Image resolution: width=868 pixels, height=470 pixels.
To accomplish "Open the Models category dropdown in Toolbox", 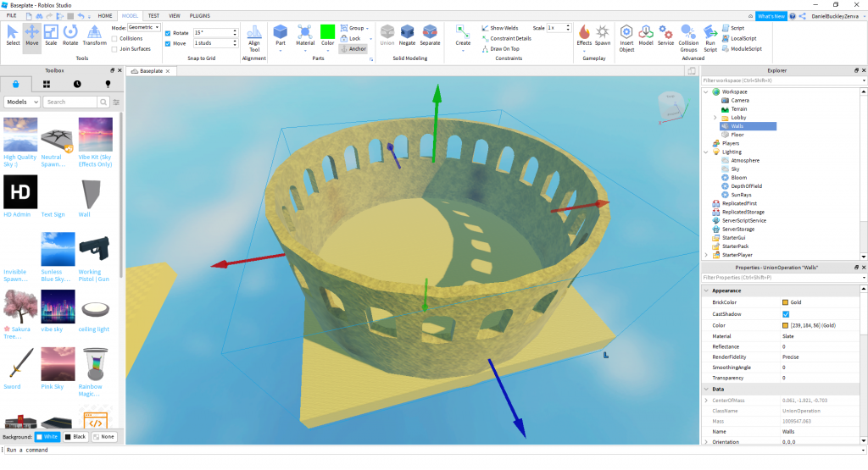I will click(x=22, y=102).
